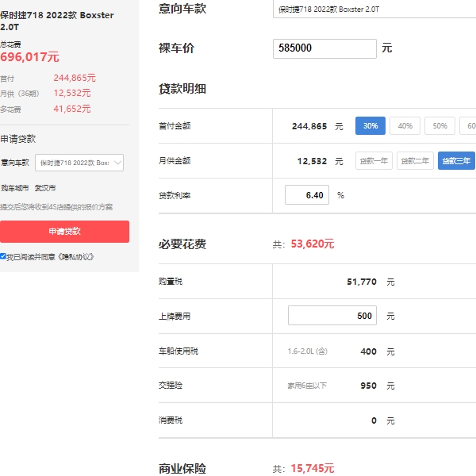476x476 pixels.
Task: Click the sidebar car title 保时捷718 Boxster
Action: pos(57,21)
